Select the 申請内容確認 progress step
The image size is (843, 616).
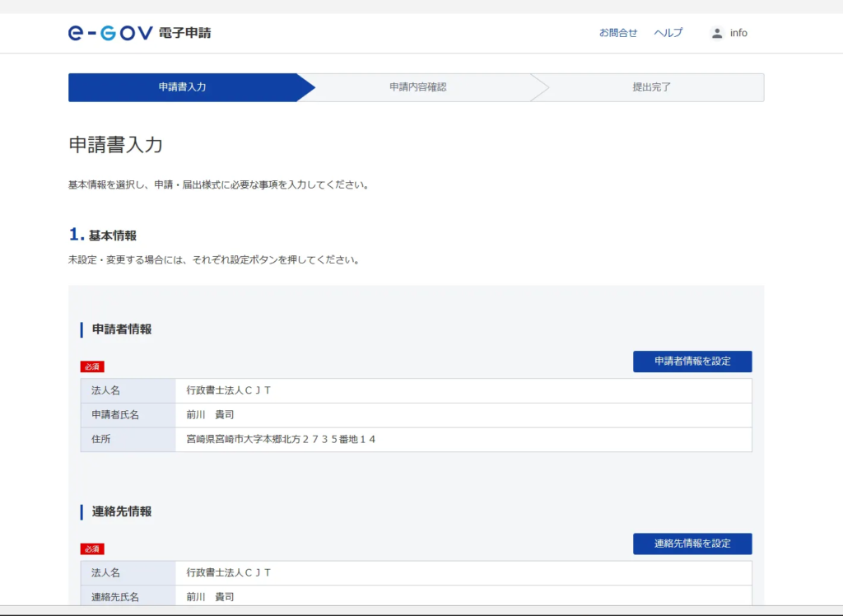(417, 87)
